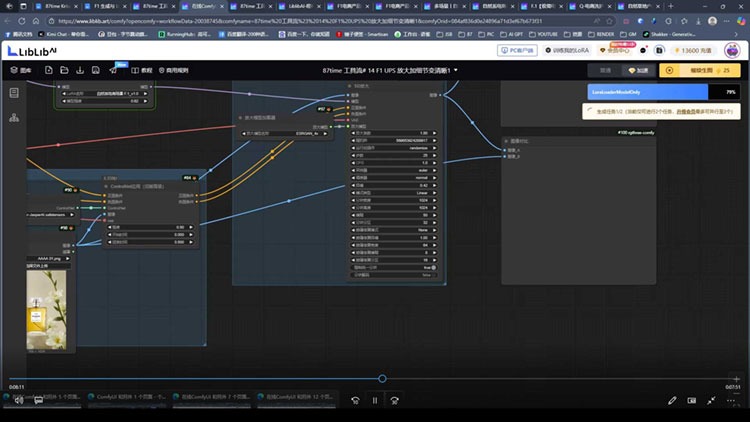Open the model tree icon in left sidebar
Viewport: 750px width, 422px height.
click(14, 118)
